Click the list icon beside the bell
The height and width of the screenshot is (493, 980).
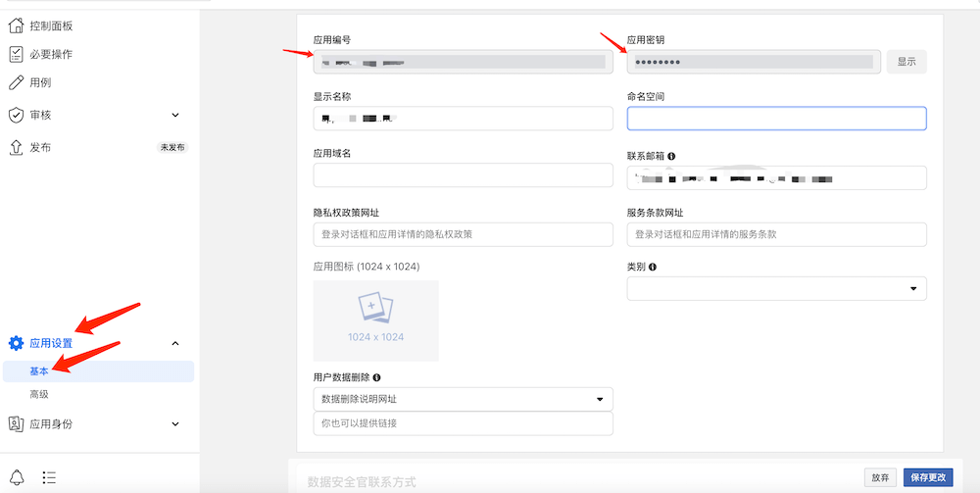[x=49, y=478]
